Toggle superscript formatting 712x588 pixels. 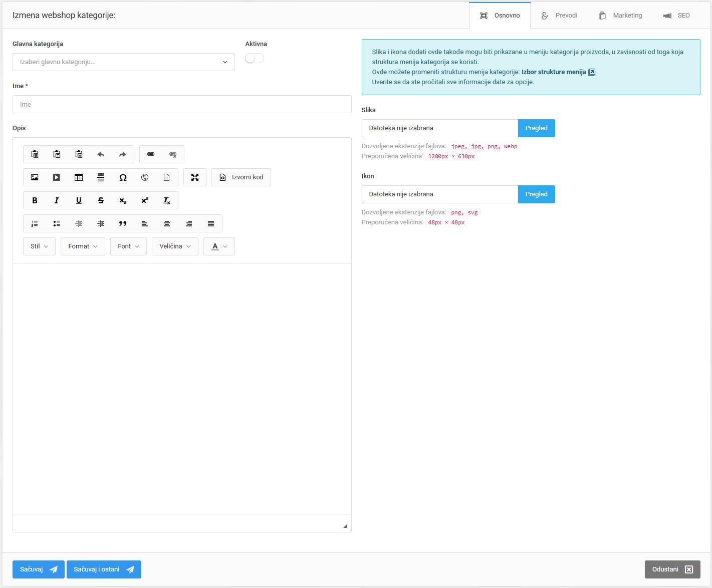coord(145,200)
